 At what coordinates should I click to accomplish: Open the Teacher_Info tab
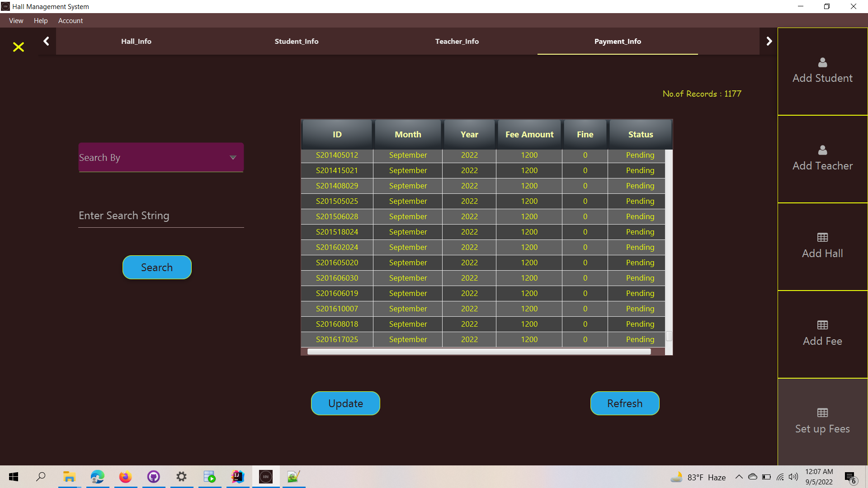pyautogui.click(x=457, y=41)
